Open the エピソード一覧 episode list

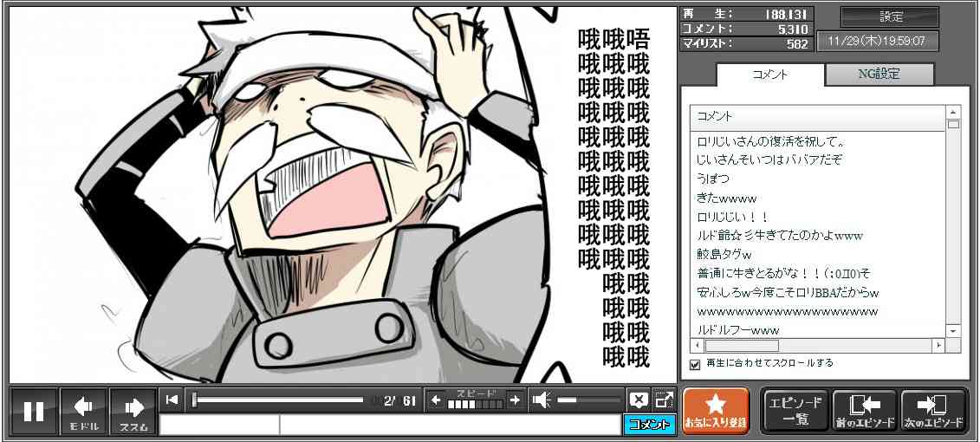point(795,411)
